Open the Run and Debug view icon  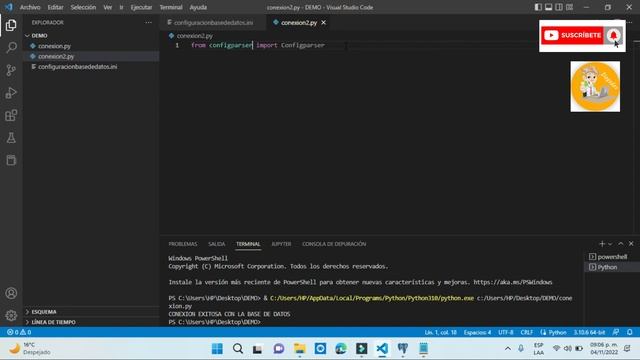(11, 93)
